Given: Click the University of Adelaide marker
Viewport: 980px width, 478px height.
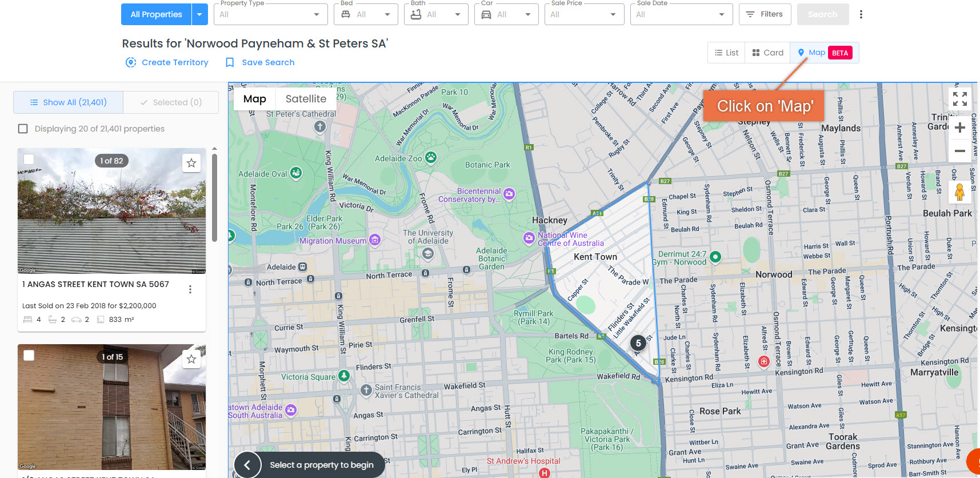Looking at the screenshot, I should [x=428, y=254].
